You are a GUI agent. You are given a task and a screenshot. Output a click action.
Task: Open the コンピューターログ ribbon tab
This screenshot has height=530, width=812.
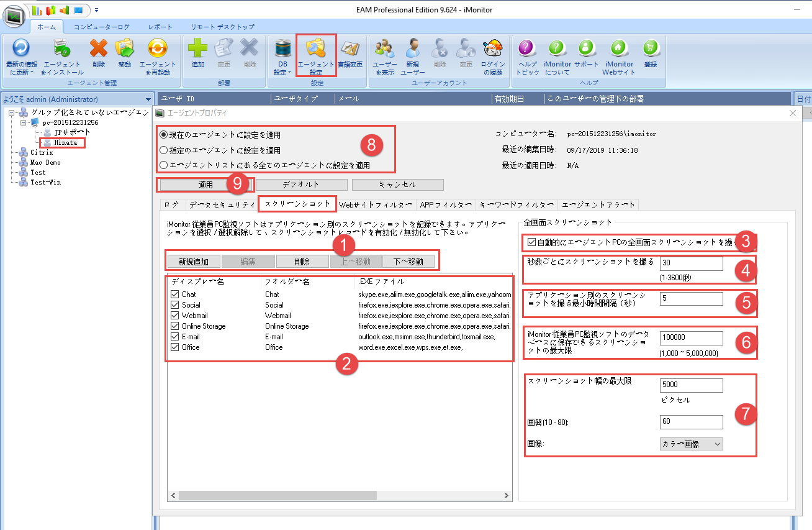(102, 27)
